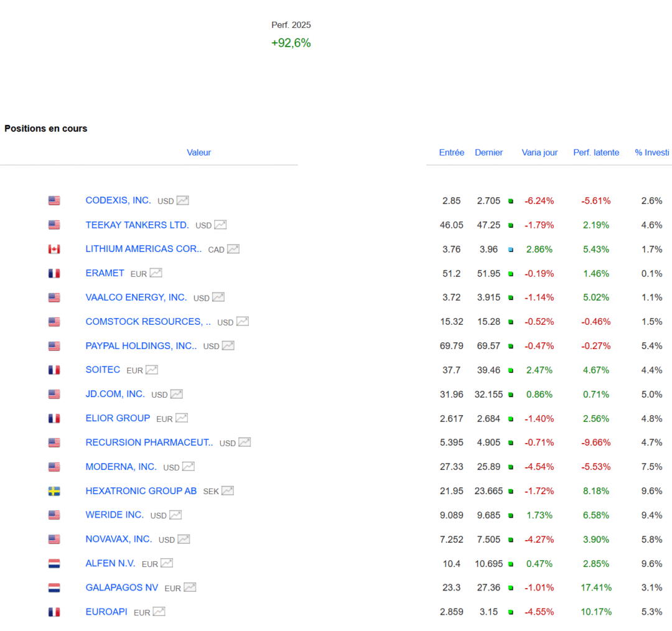Viewport: 672px width, 631px height.
Task: Click the US flag beside CODEXIS, INC.
Action: pyautogui.click(x=54, y=200)
